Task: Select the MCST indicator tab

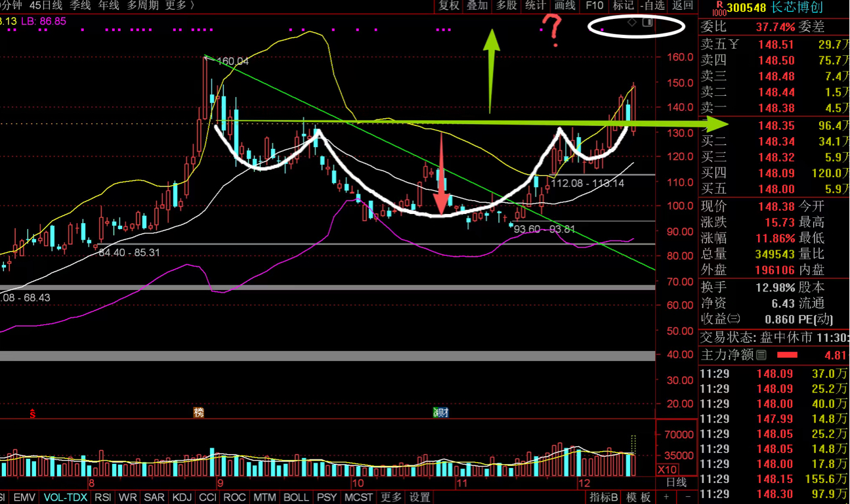Action: coord(358,497)
